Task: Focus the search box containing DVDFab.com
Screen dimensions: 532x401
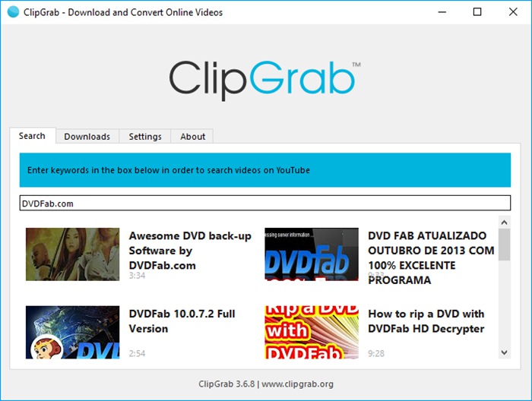Action: point(264,204)
